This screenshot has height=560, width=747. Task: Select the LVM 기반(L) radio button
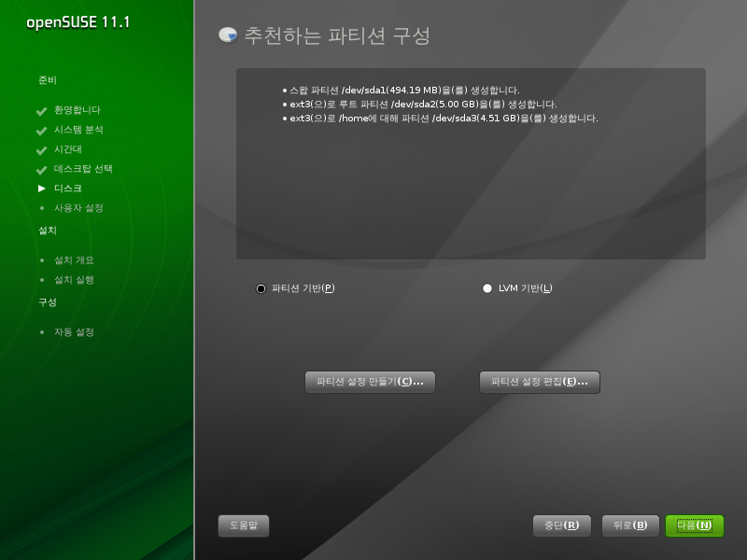tap(486, 288)
